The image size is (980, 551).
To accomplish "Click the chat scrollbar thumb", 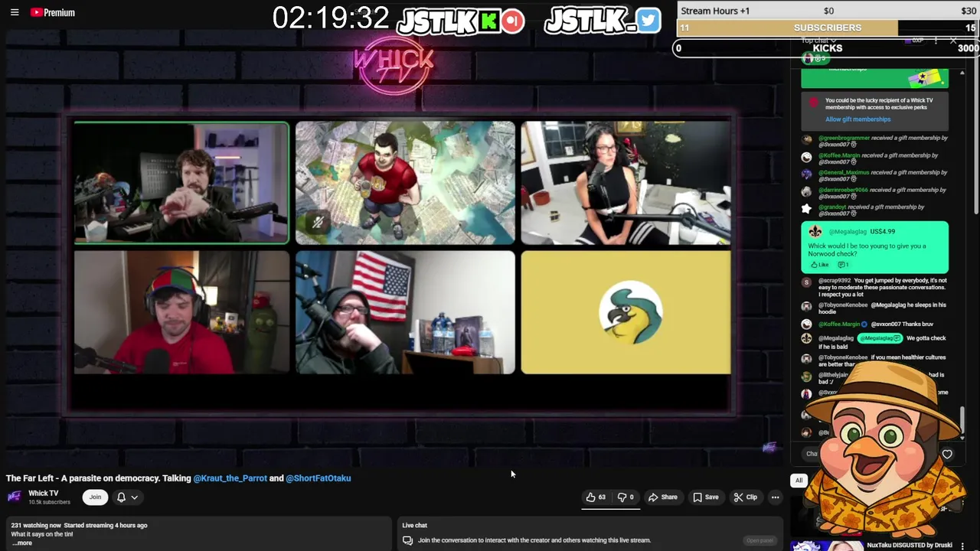I will (962, 419).
